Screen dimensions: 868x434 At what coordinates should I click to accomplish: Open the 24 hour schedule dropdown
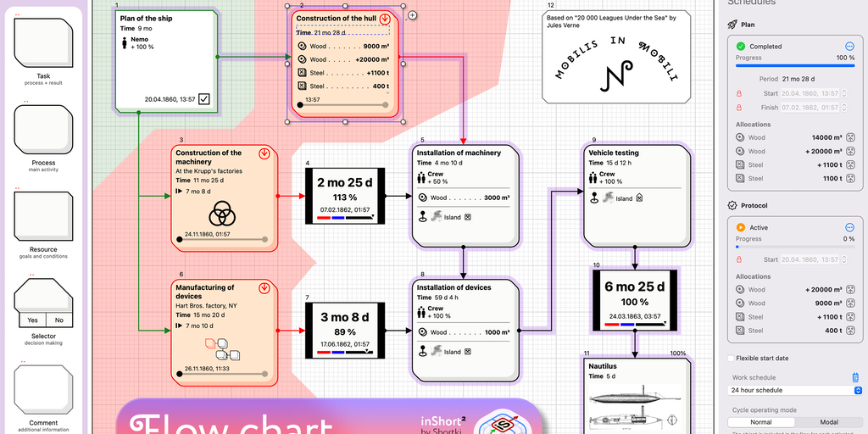click(x=793, y=390)
